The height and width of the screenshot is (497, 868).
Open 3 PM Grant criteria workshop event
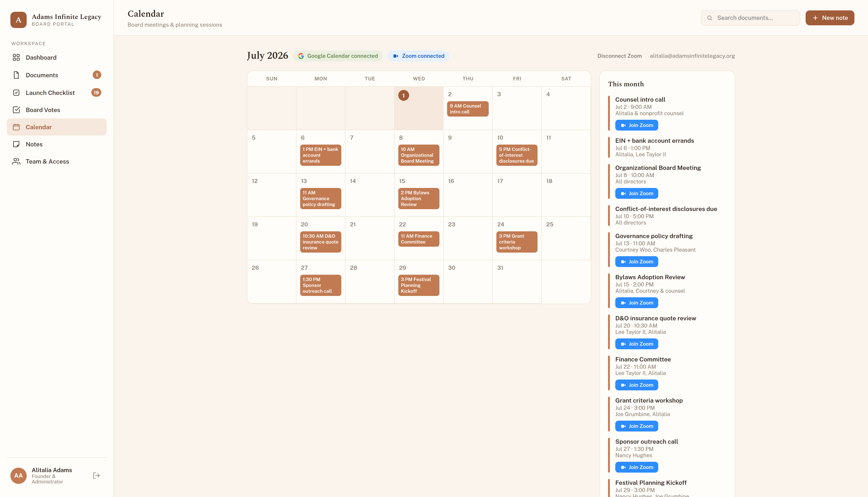517,242
